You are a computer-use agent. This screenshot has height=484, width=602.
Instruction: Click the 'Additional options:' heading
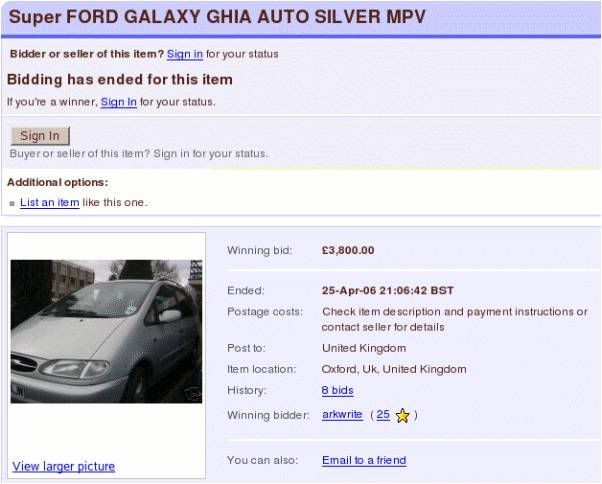point(58,183)
